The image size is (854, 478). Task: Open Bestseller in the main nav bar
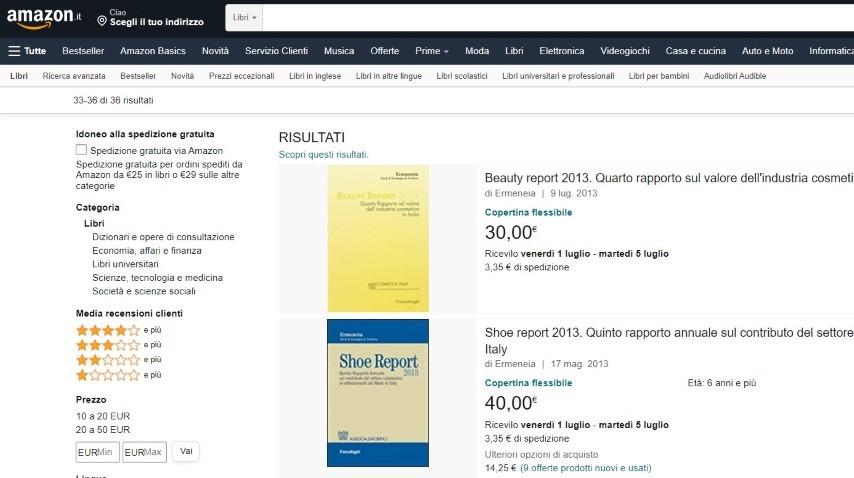pos(83,51)
